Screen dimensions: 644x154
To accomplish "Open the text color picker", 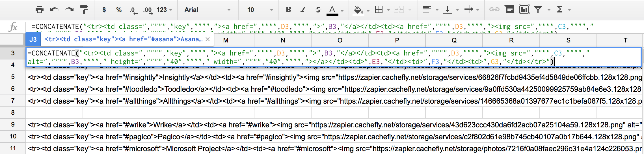I will pyautogui.click(x=332, y=10).
